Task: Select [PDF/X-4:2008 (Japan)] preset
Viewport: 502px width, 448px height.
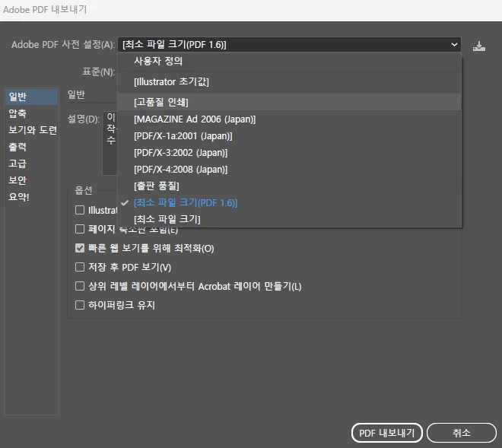Action: pyautogui.click(x=290, y=169)
